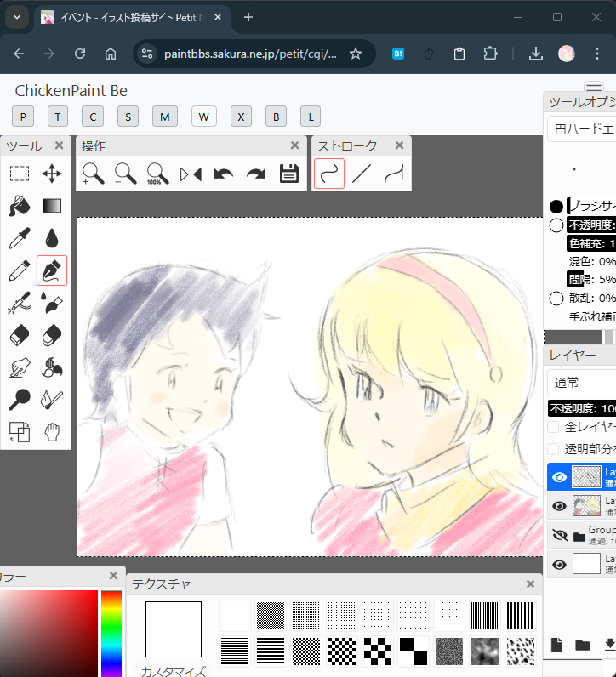Select the straight line stroke mode
The height and width of the screenshot is (677, 616).
click(362, 174)
